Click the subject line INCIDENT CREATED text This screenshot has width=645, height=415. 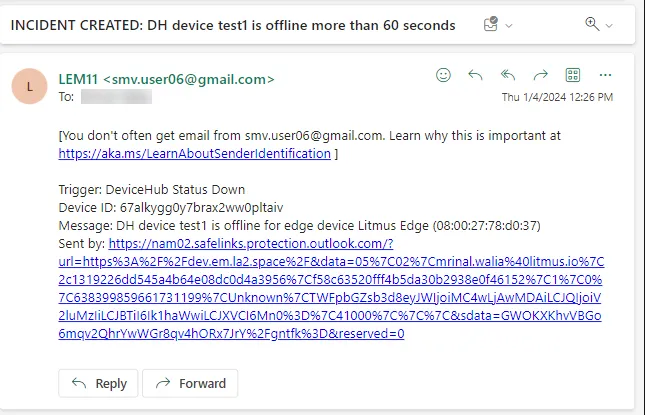point(233,26)
